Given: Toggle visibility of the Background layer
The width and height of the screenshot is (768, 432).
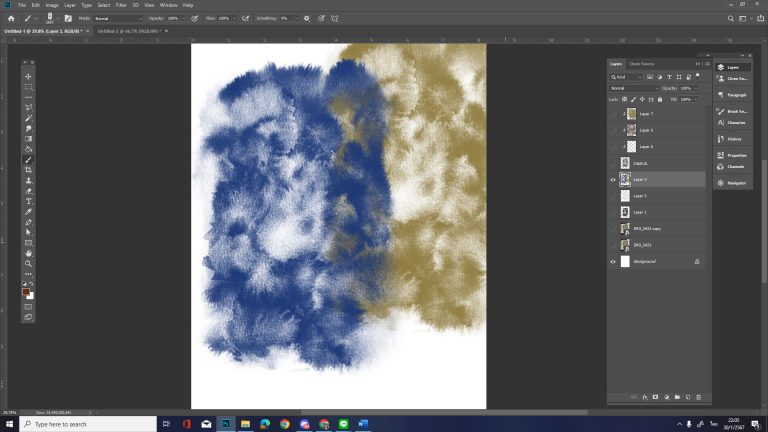Looking at the screenshot, I should click(x=613, y=261).
